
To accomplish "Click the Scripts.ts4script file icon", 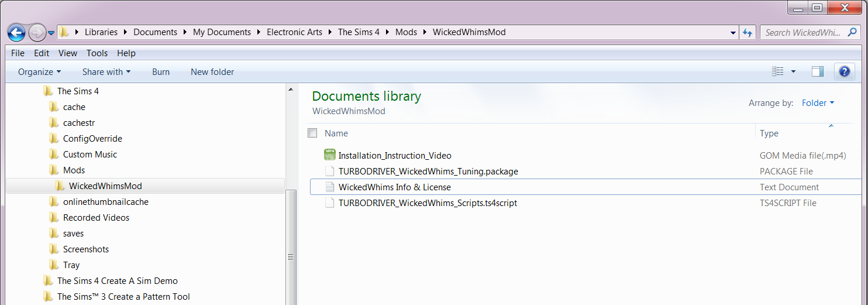I will coord(330,203).
